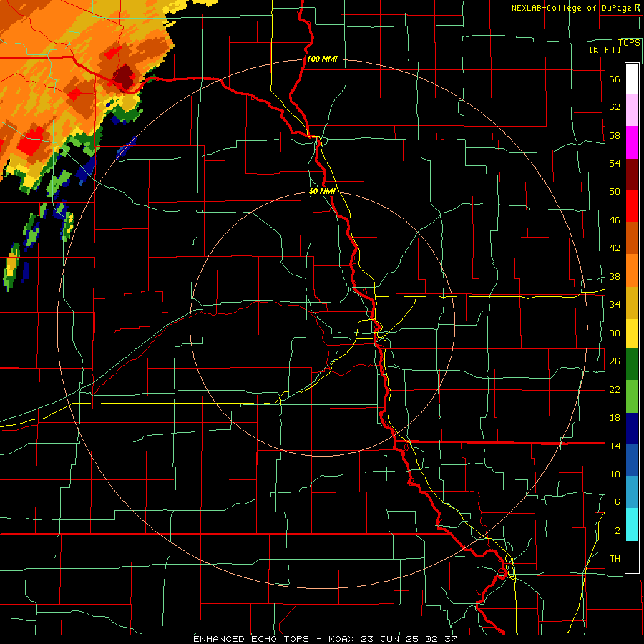Click the "42" legend value
Viewport: 644px width, 644px height.
pyautogui.click(x=615, y=248)
